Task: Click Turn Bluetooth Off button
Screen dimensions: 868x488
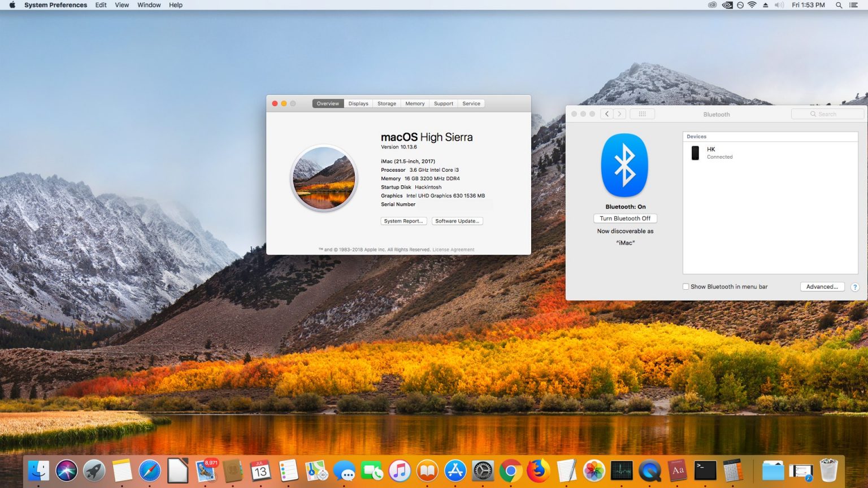Action: click(625, 219)
